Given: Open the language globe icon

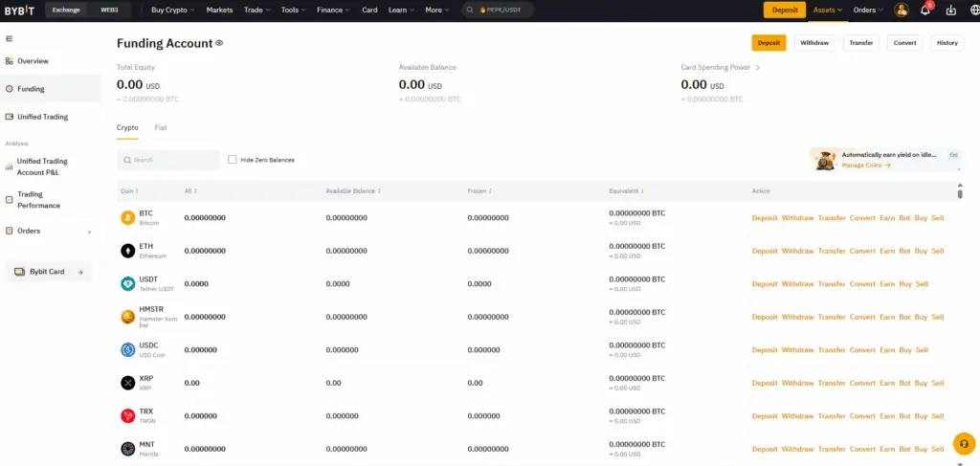Looking at the screenshot, I should tap(974, 10).
